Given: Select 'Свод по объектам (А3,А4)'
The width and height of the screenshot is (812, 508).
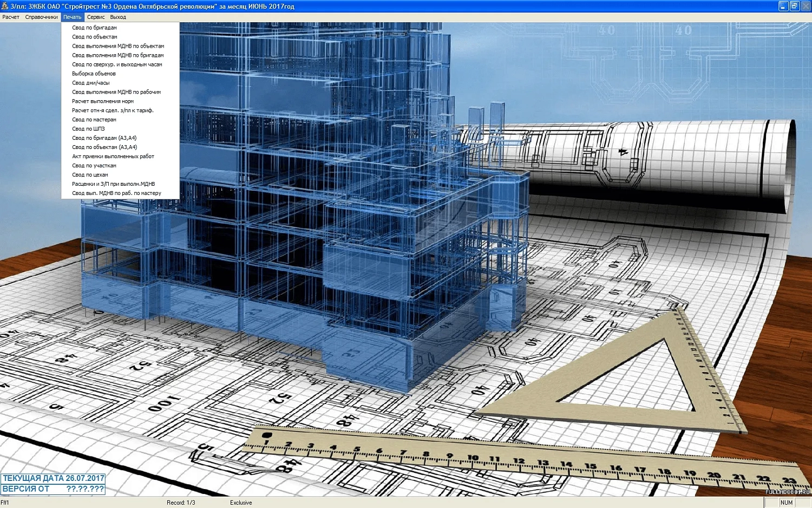Looking at the screenshot, I should (120, 147).
